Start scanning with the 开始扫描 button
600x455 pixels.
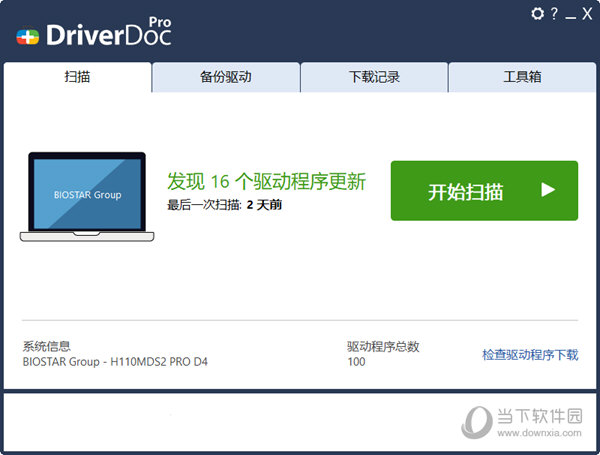pos(484,191)
